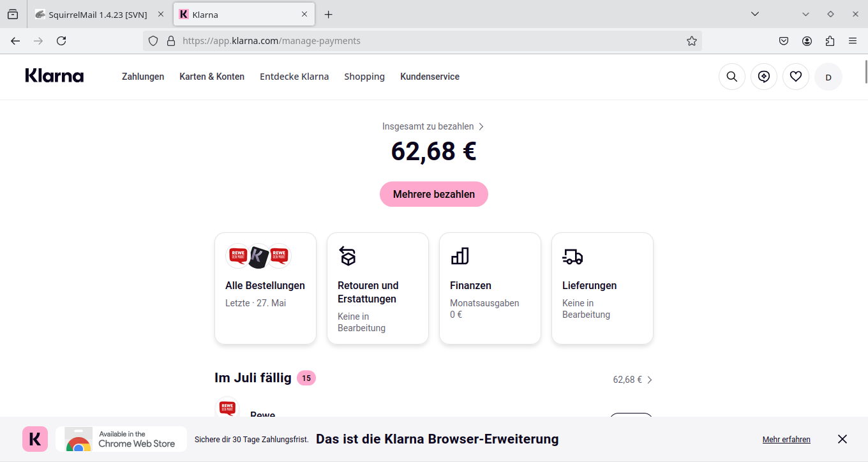This screenshot has width=868, height=462.
Task: Open the profile avatar labeled D
Action: coord(828,77)
